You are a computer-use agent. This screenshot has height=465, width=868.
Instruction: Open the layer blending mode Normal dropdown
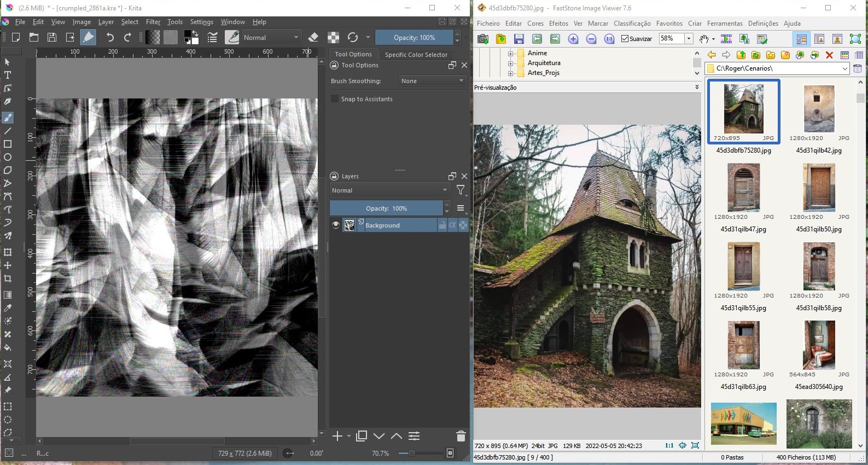pos(389,190)
